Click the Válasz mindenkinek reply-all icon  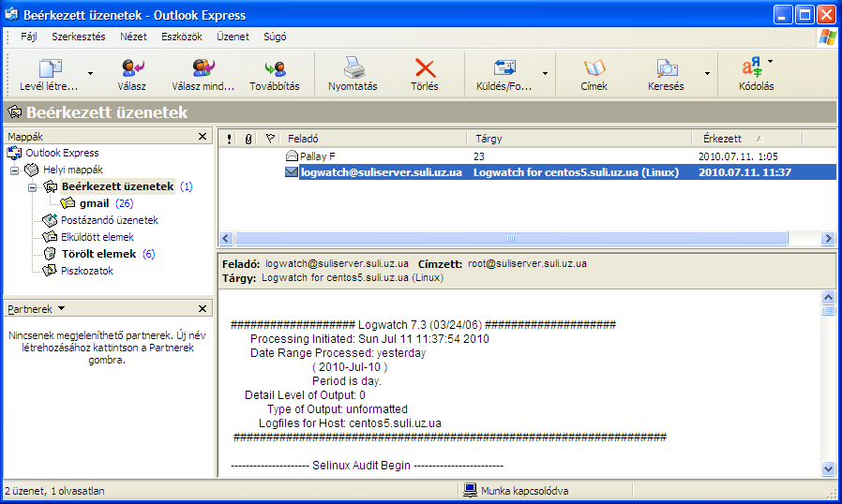coord(203,69)
